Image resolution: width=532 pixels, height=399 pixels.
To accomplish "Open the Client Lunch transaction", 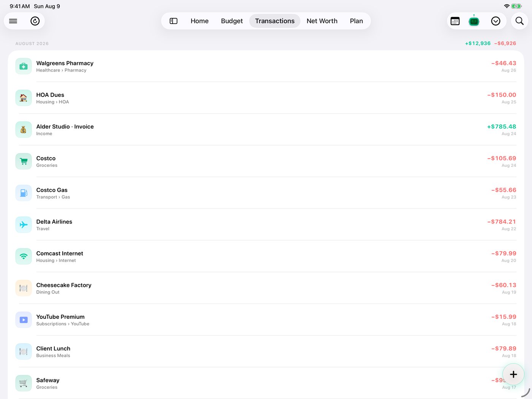I will pyautogui.click(x=266, y=351).
